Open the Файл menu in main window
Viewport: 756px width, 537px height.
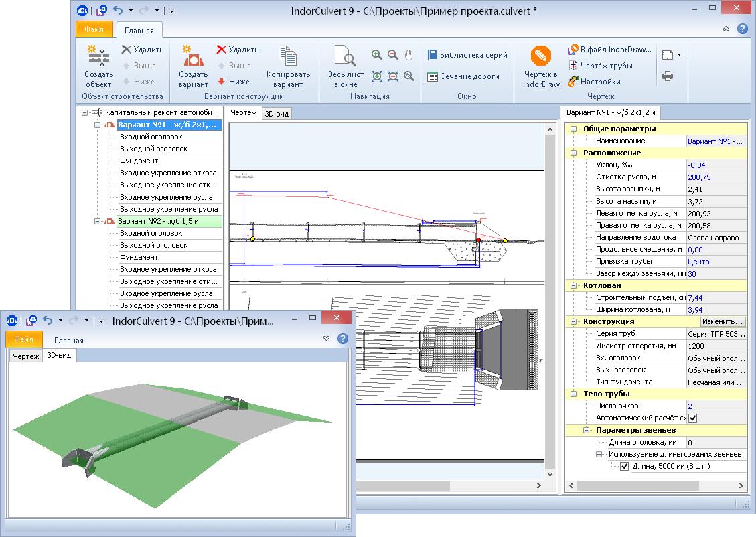94,29
